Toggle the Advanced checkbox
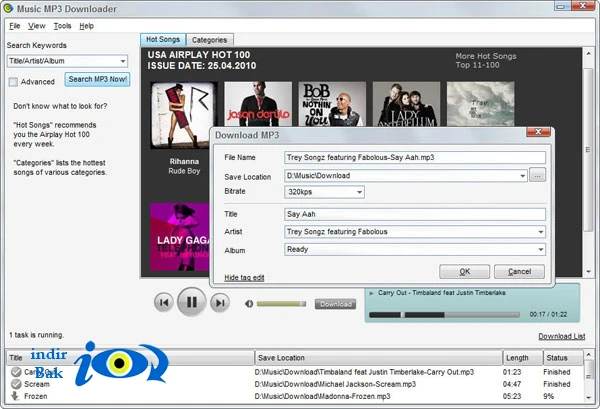Screen dimensions: 600x409 [13, 81]
